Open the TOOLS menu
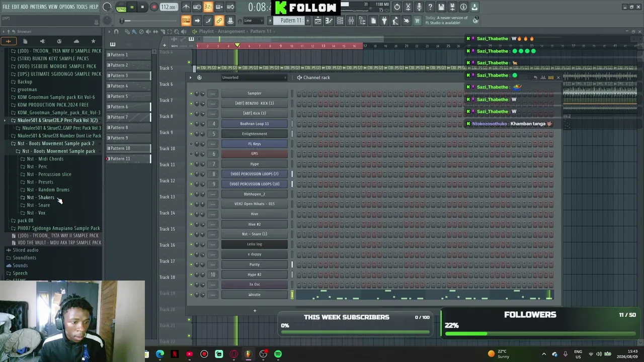Image resolution: width=644 pixels, height=362 pixels. click(82, 7)
